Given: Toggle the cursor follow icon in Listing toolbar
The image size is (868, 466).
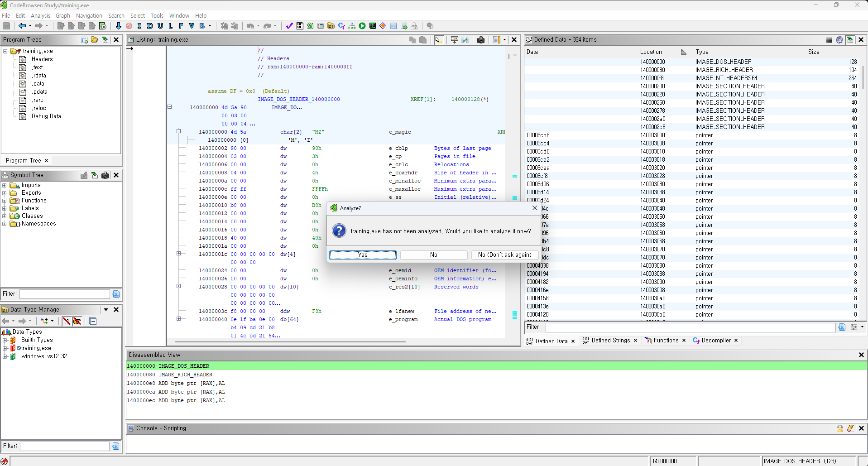Looking at the screenshot, I should 438,40.
